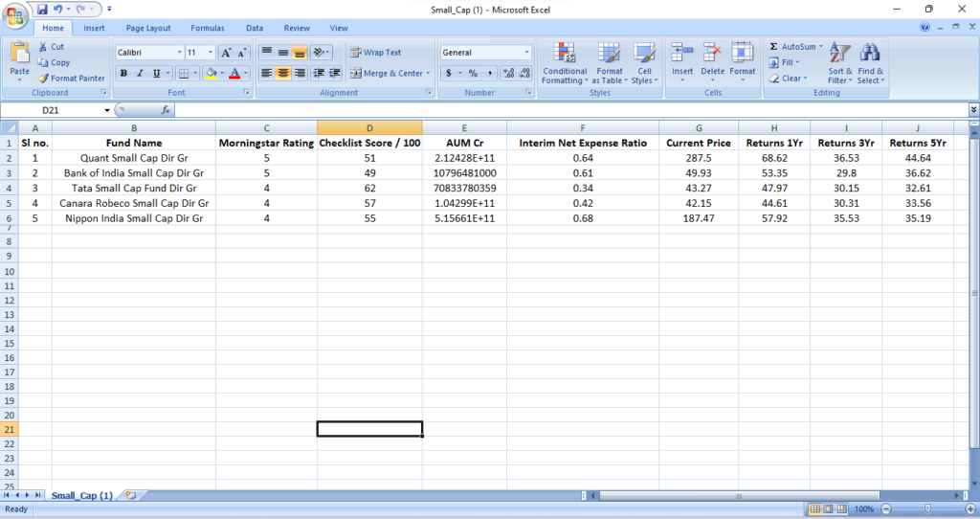This screenshot has height=519, width=980.
Task: Apply Percent Style format
Action: [x=473, y=73]
